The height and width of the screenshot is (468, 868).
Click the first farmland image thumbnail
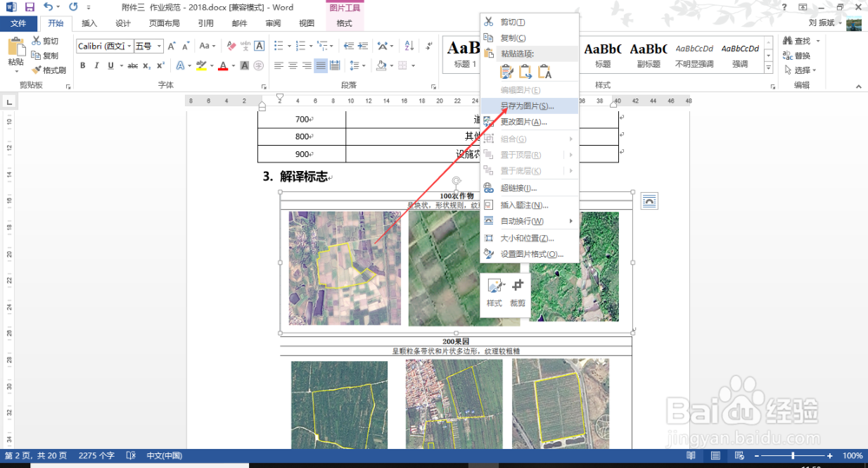point(345,268)
